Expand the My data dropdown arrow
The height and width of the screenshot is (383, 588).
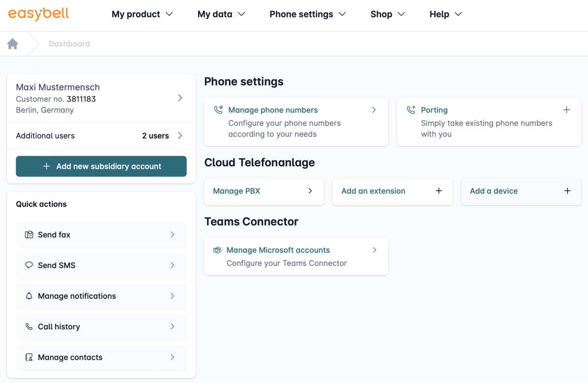click(241, 14)
